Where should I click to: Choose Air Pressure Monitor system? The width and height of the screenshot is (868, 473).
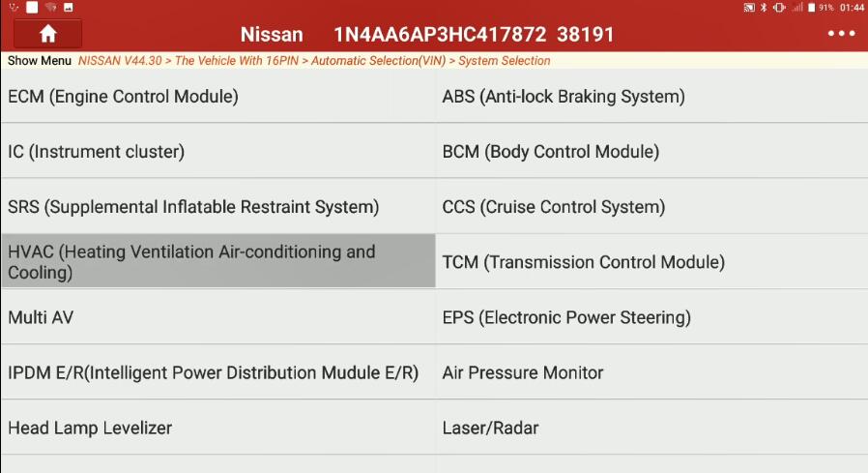click(651, 372)
